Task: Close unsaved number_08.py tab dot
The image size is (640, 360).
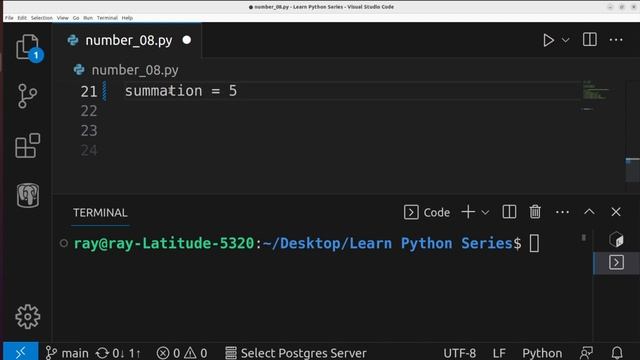Action: (187, 40)
